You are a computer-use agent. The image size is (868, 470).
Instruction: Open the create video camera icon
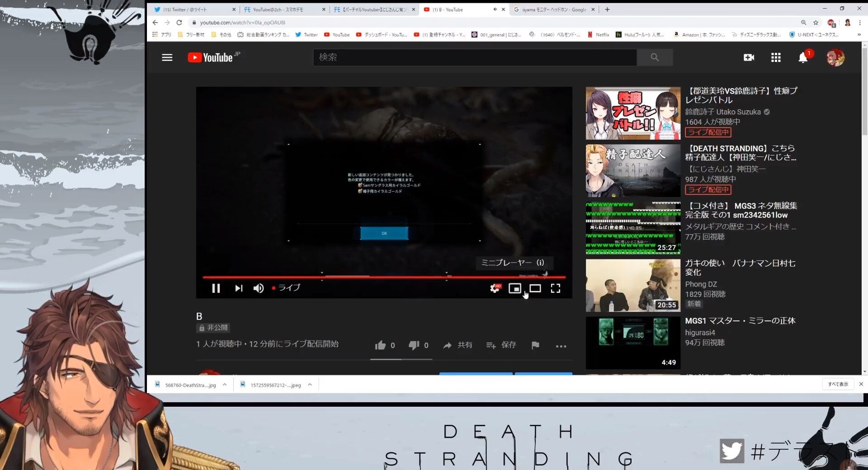[749, 57]
